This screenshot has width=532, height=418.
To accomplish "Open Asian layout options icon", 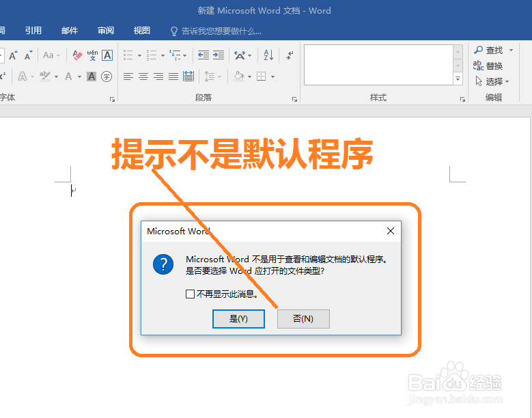I will tap(240, 55).
